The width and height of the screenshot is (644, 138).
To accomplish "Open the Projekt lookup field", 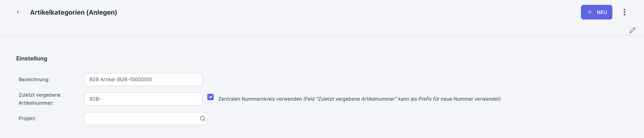I will pyautogui.click(x=141, y=119).
